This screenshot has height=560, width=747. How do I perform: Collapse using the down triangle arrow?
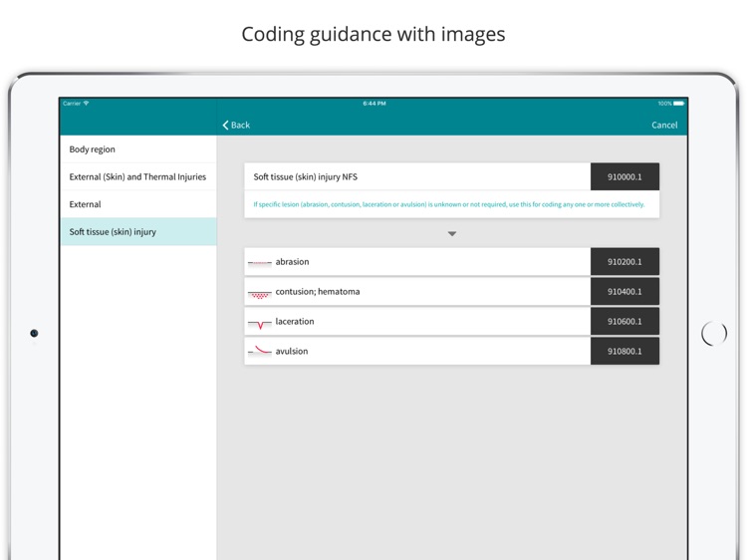pyautogui.click(x=452, y=233)
